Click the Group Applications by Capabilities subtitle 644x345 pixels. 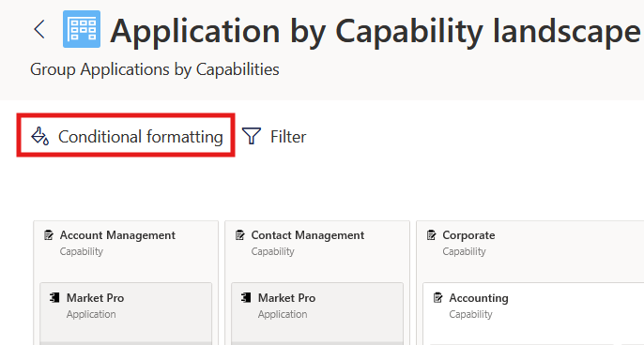point(155,69)
